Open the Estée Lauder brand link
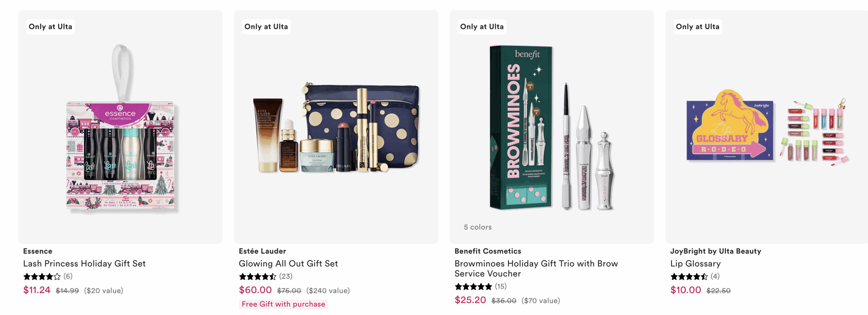 point(262,251)
